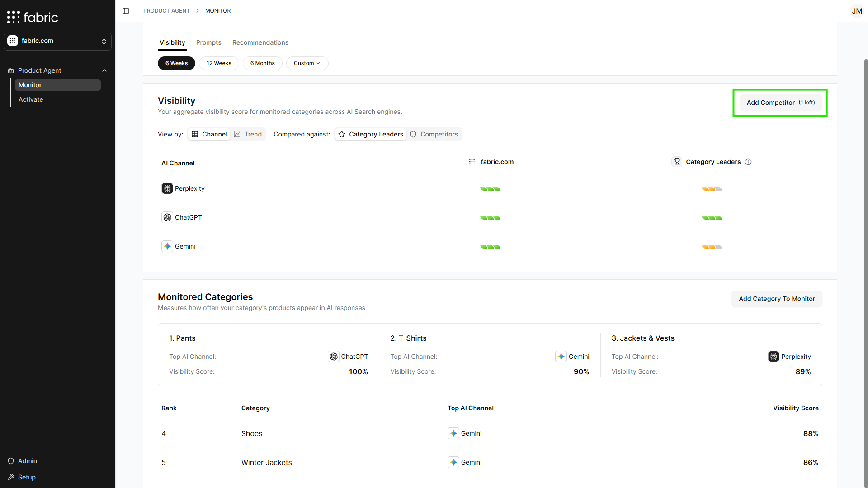
Task: Switch comparison to Competitors
Action: tap(434, 134)
